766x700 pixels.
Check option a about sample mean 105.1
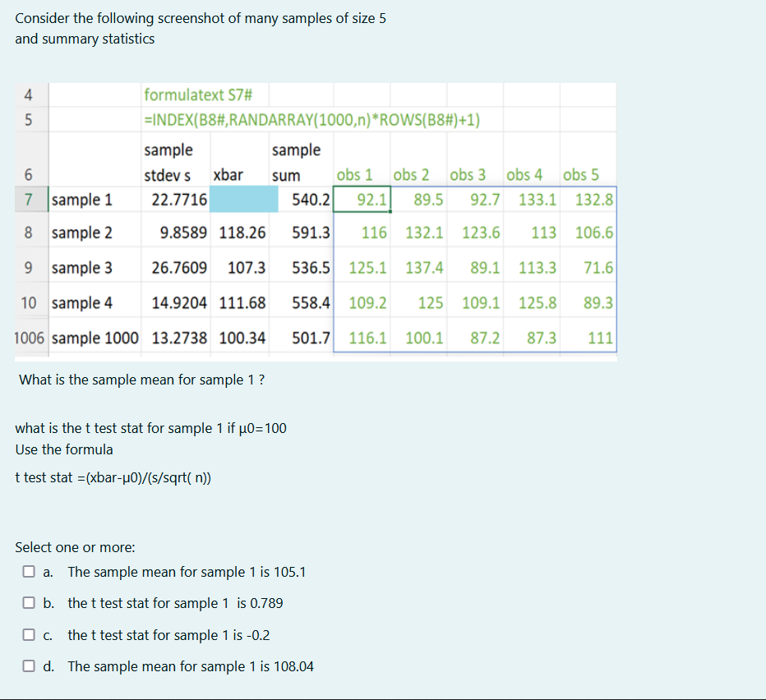[x=28, y=572]
